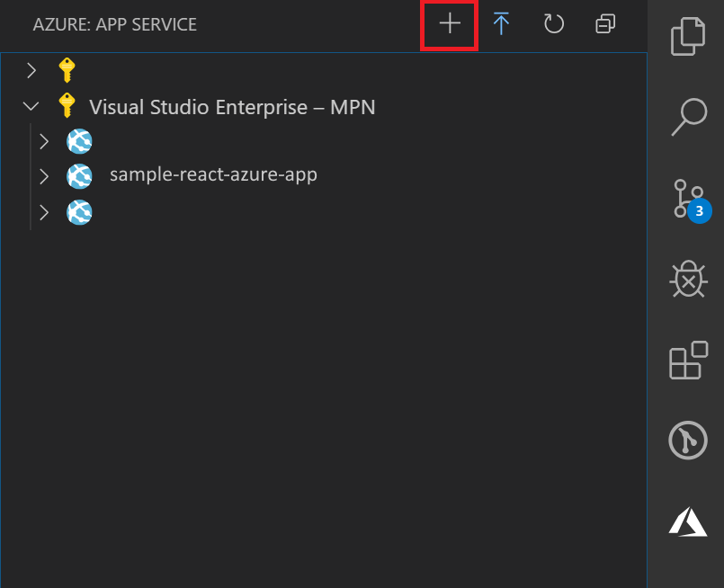Expand the first unnamed subscription node

(x=31, y=70)
